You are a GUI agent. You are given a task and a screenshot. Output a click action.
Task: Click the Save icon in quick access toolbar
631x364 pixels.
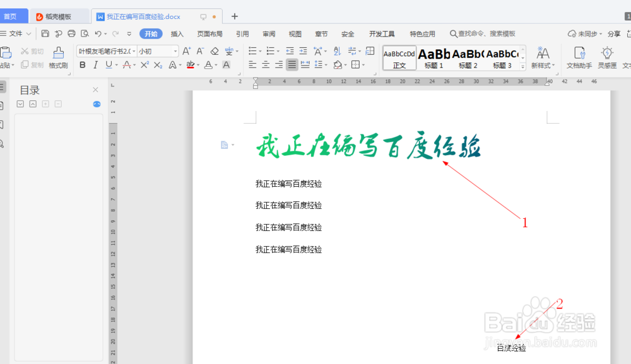(x=45, y=34)
